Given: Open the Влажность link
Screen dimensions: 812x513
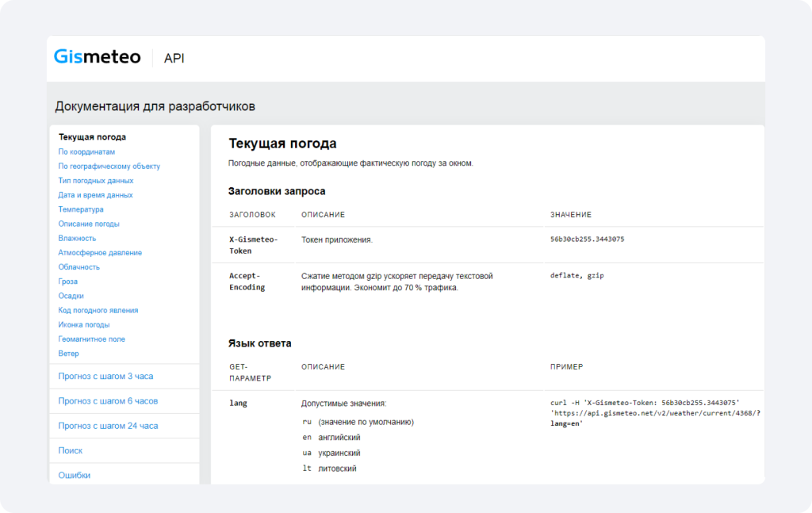Looking at the screenshot, I should click(77, 238).
